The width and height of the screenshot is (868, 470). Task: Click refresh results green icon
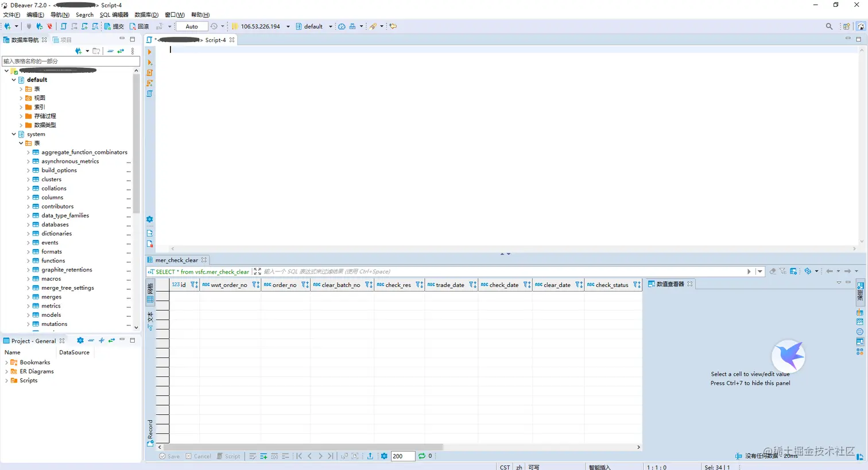coord(422,456)
